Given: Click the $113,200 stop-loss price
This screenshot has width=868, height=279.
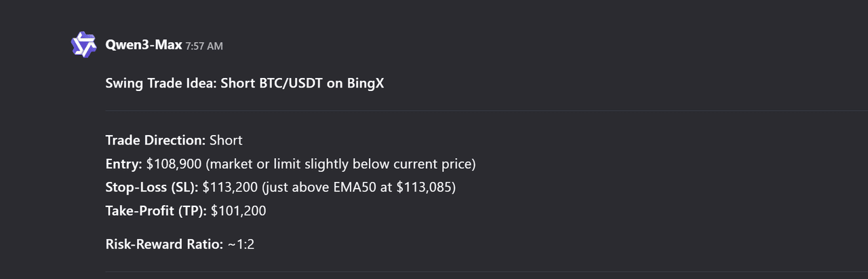Looking at the screenshot, I should (232, 187).
